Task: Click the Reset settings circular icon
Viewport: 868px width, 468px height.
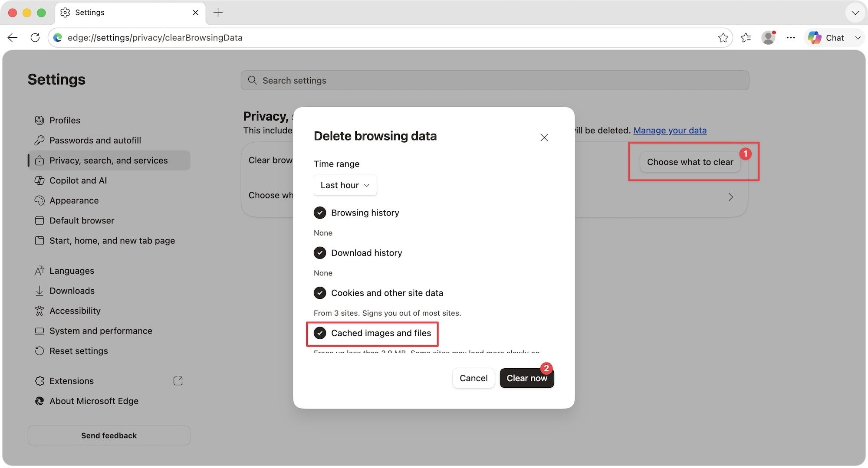Action: 39,350
